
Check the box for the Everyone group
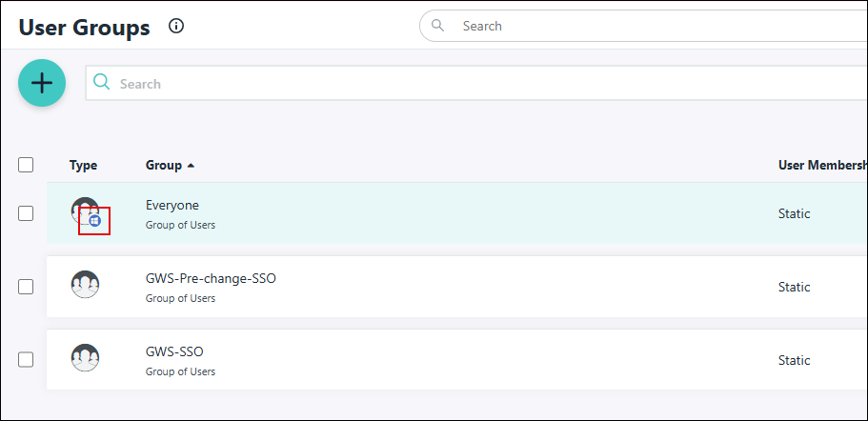click(x=26, y=213)
